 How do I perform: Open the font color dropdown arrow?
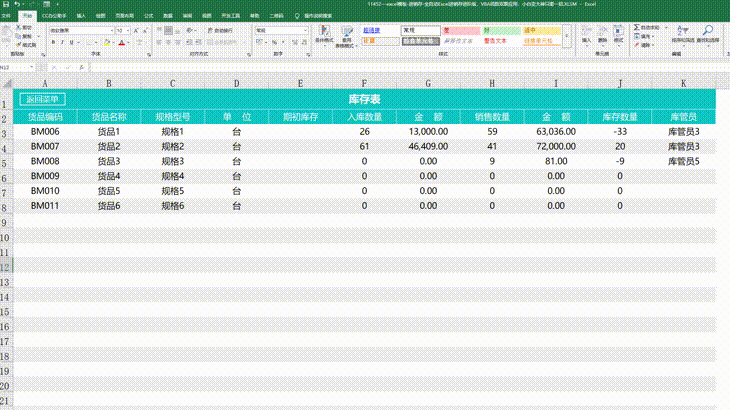[128, 42]
